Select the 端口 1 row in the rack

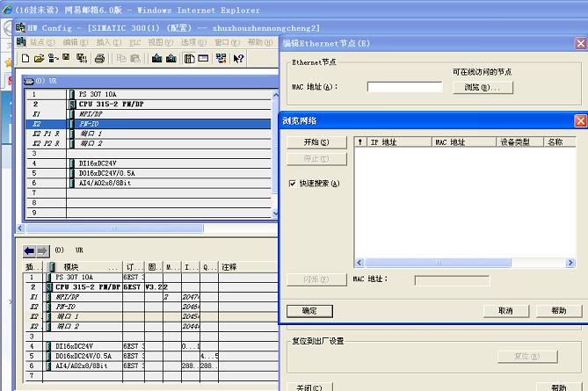pyautogui.click(x=149, y=134)
